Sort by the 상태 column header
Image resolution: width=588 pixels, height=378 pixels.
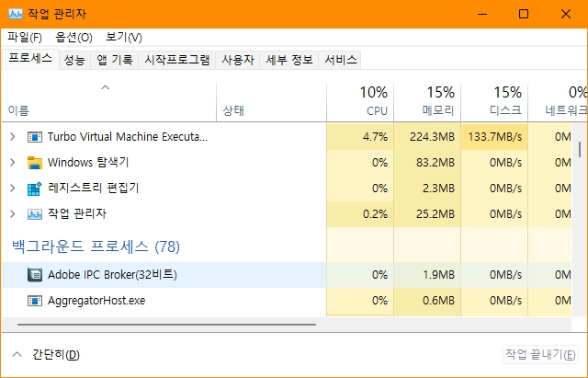271,102
